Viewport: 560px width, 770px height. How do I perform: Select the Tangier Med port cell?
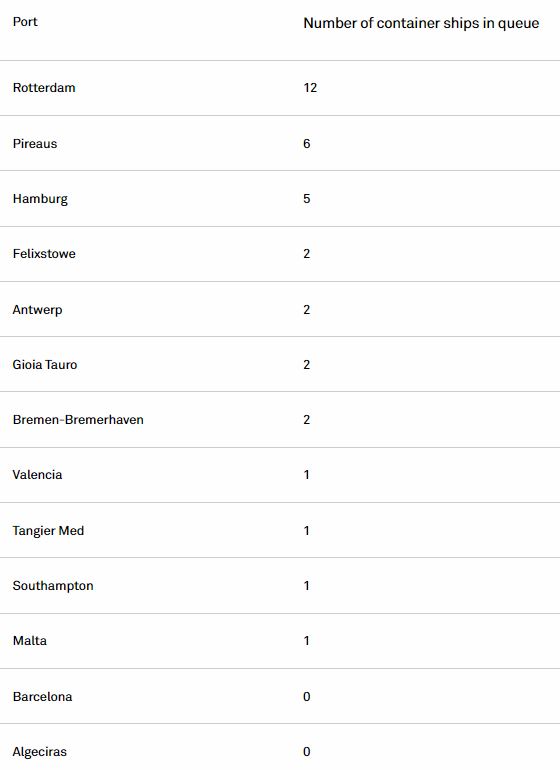point(48,531)
